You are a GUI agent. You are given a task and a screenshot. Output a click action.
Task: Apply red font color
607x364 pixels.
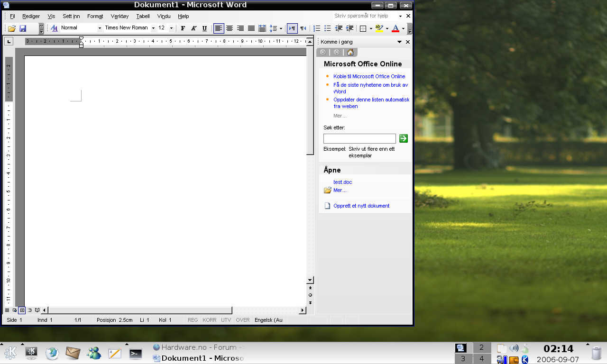(x=395, y=28)
